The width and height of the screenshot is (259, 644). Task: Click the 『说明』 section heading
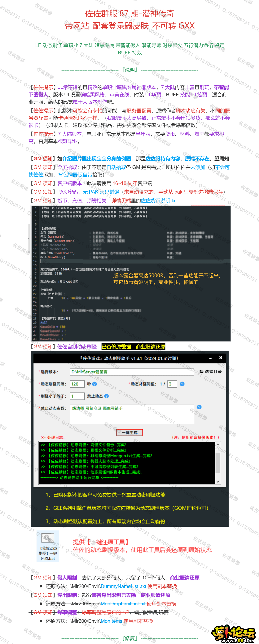[130, 70]
